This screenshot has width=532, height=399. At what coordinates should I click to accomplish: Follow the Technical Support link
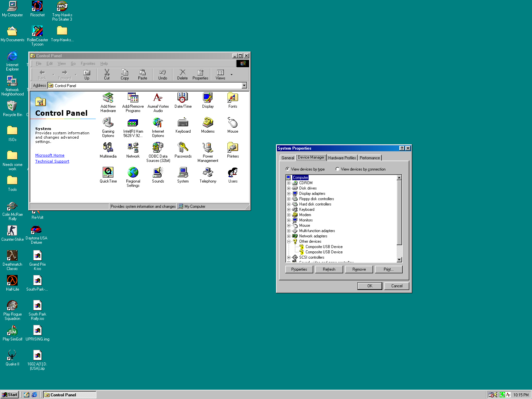point(52,161)
